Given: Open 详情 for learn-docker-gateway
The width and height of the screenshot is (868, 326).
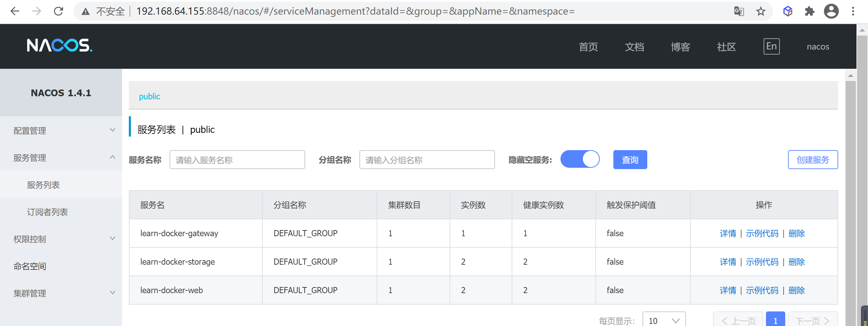Looking at the screenshot, I should (x=728, y=233).
